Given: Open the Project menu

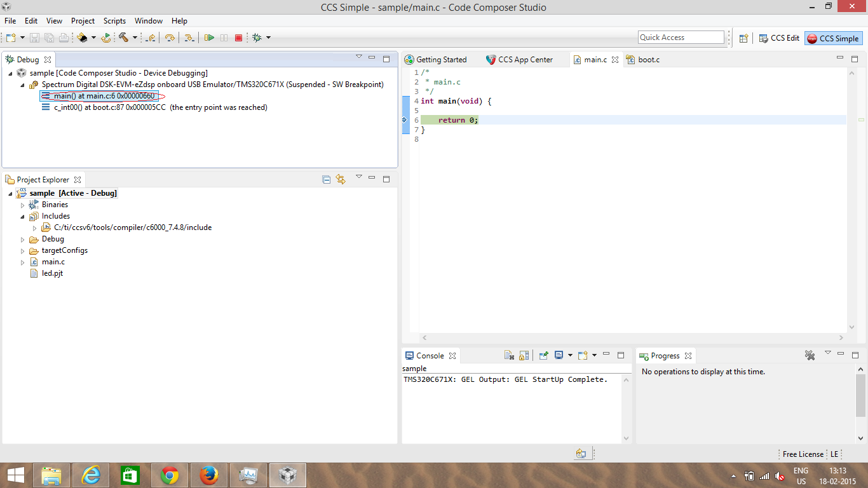Looking at the screenshot, I should point(83,21).
